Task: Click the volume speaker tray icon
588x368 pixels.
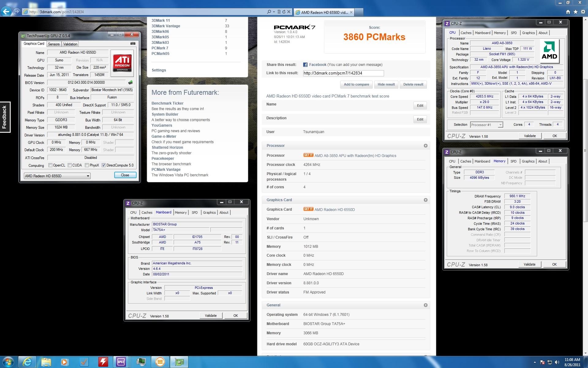Action: point(557,362)
